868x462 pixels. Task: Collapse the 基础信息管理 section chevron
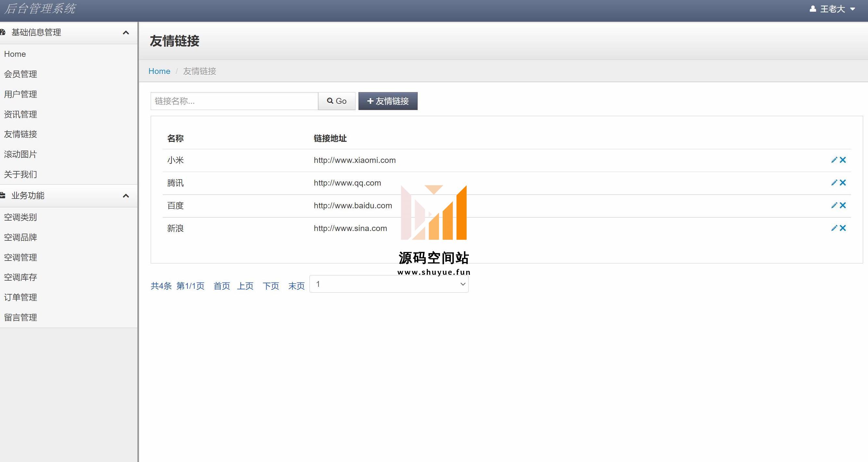pos(126,33)
